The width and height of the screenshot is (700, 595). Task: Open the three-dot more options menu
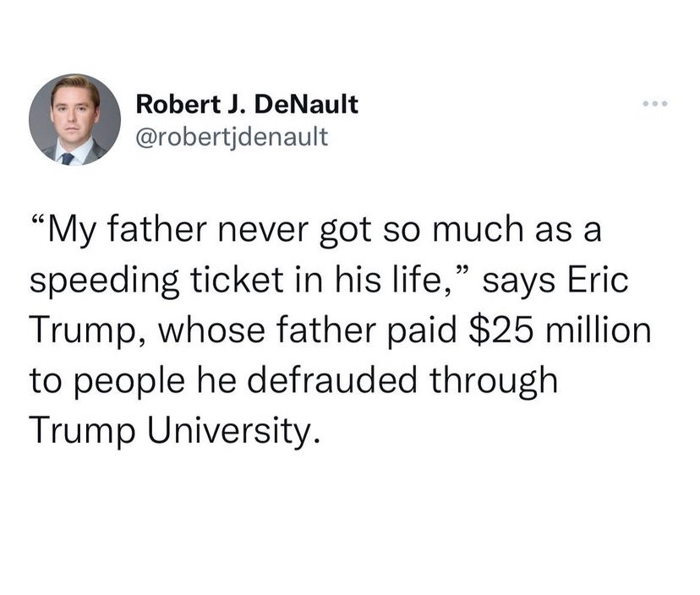pyautogui.click(x=654, y=105)
